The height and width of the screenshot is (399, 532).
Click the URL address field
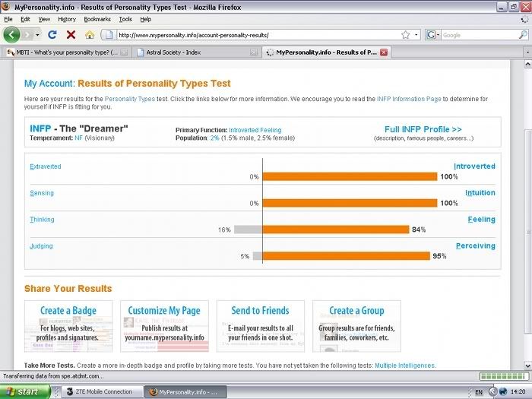[259, 35]
